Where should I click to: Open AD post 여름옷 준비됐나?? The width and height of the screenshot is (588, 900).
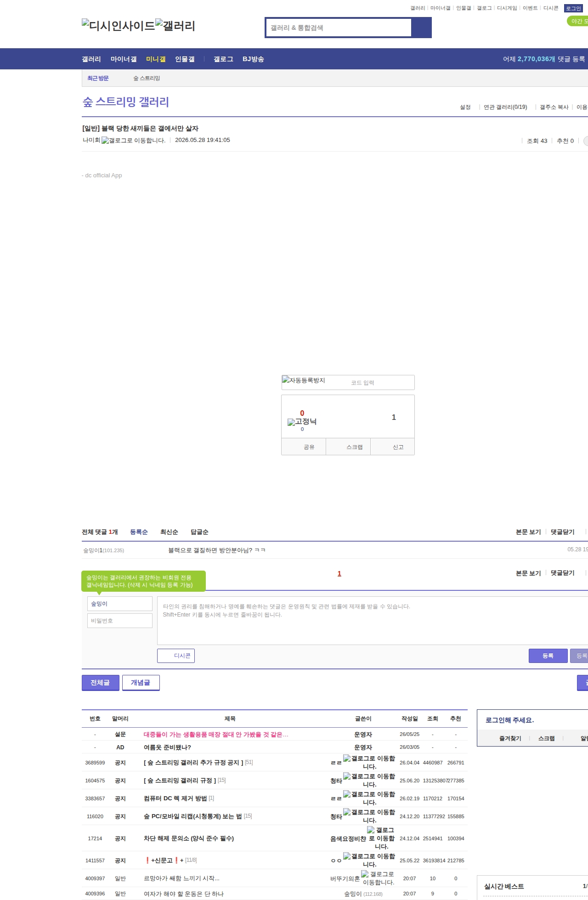(x=167, y=747)
